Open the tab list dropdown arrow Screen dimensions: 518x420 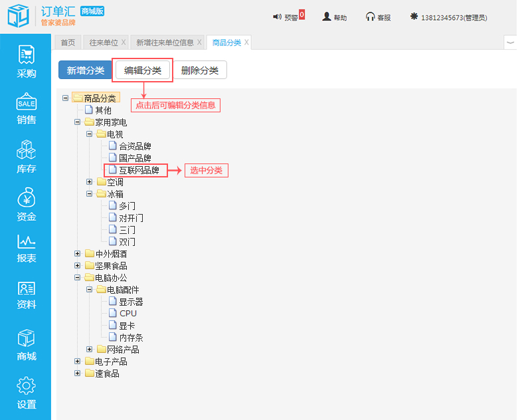coord(511,43)
